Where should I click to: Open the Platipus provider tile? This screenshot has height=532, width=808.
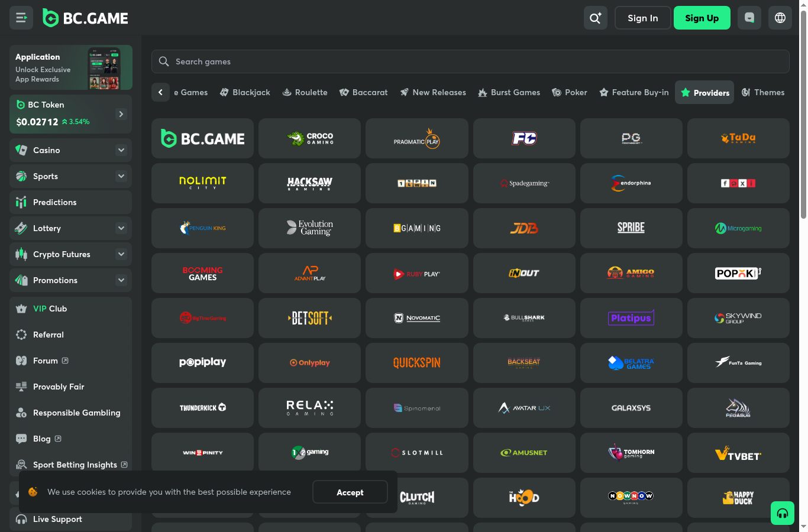click(x=631, y=318)
